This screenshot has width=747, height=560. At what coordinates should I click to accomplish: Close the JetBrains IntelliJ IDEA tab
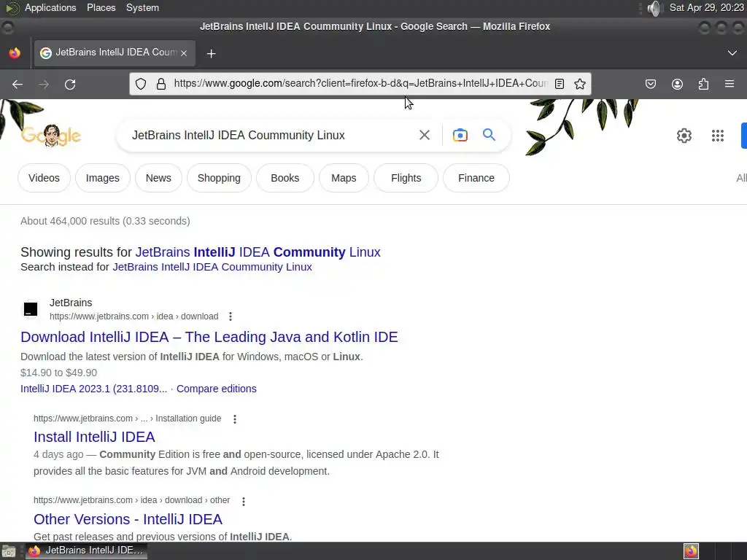pyautogui.click(x=184, y=53)
